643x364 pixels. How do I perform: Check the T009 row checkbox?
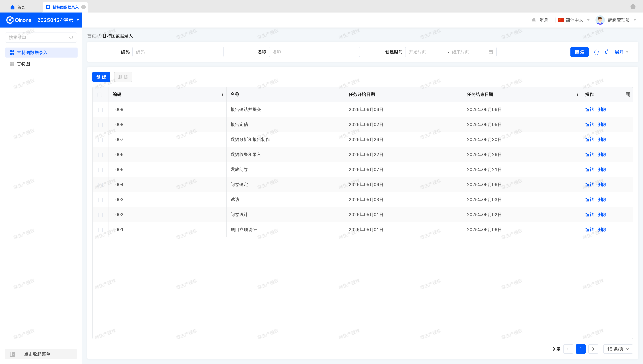(x=100, y=110)
